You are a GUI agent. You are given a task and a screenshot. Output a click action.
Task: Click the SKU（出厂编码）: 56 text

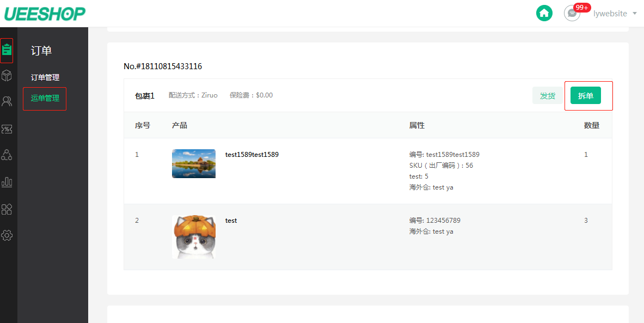coord(441,166)
